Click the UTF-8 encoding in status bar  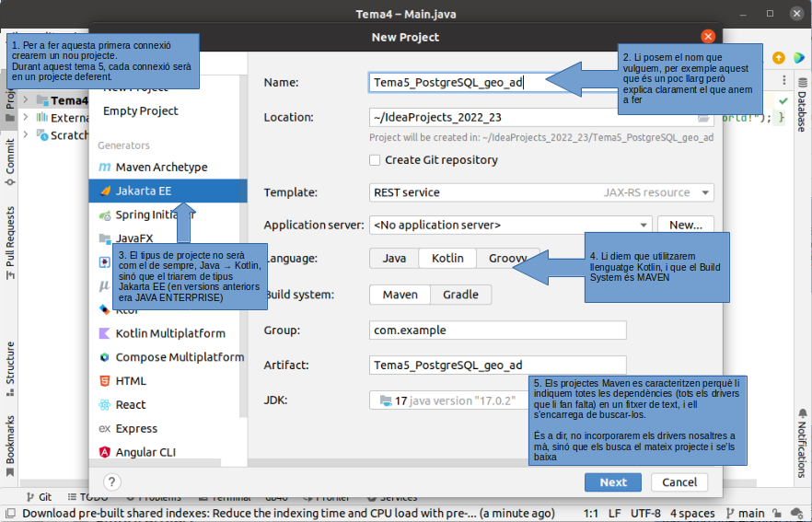(x=645, y=514)
